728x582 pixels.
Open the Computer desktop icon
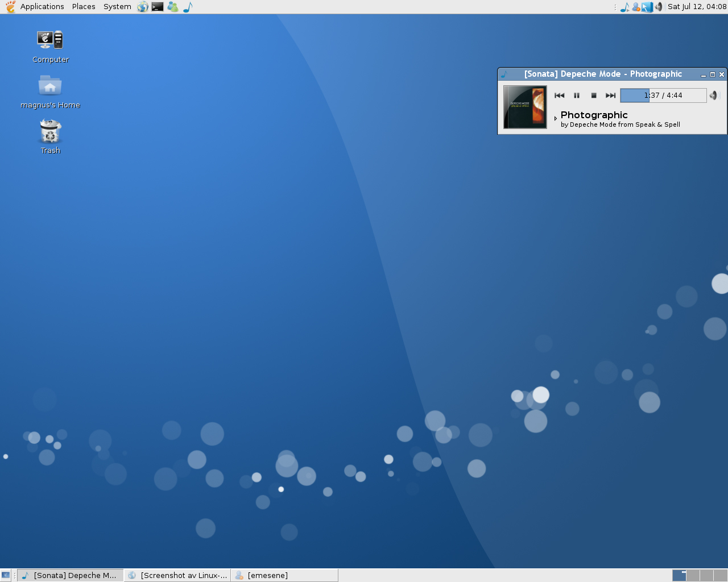pos(50,47)
